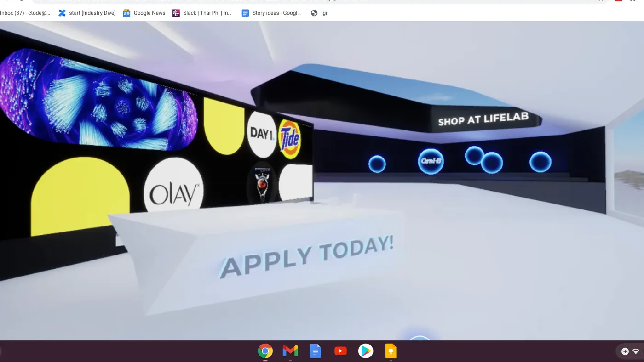Open the Google News bookmark
The width and height of the screenshot is (644, 362).
click(144, 13)
